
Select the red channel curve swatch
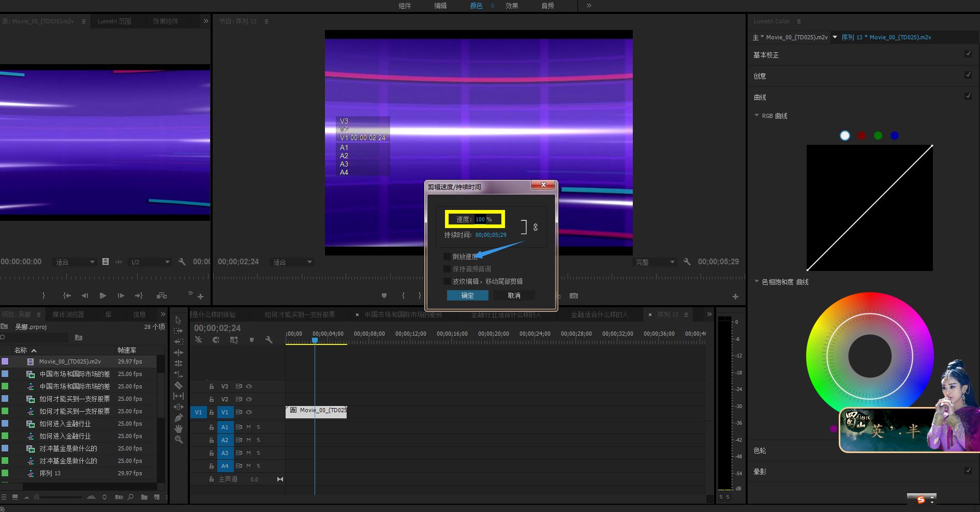click(862, 135)
